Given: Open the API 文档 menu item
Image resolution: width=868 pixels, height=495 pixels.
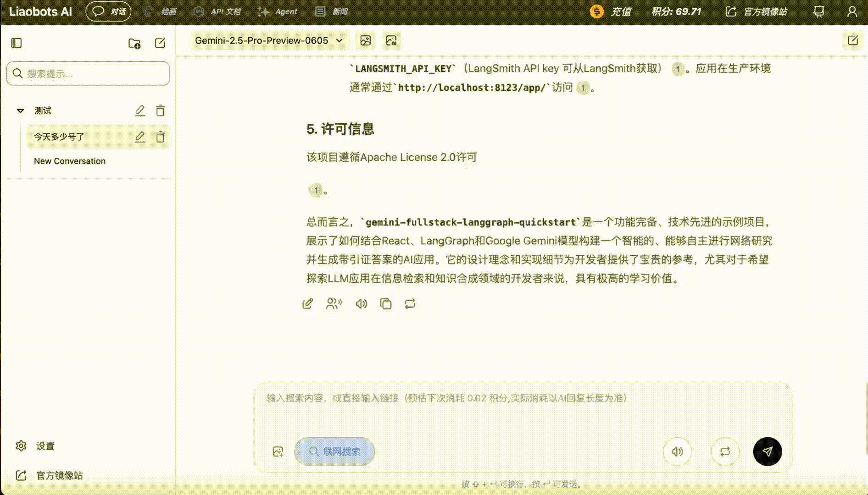Looking at the screenshot, I should point(217,11).
